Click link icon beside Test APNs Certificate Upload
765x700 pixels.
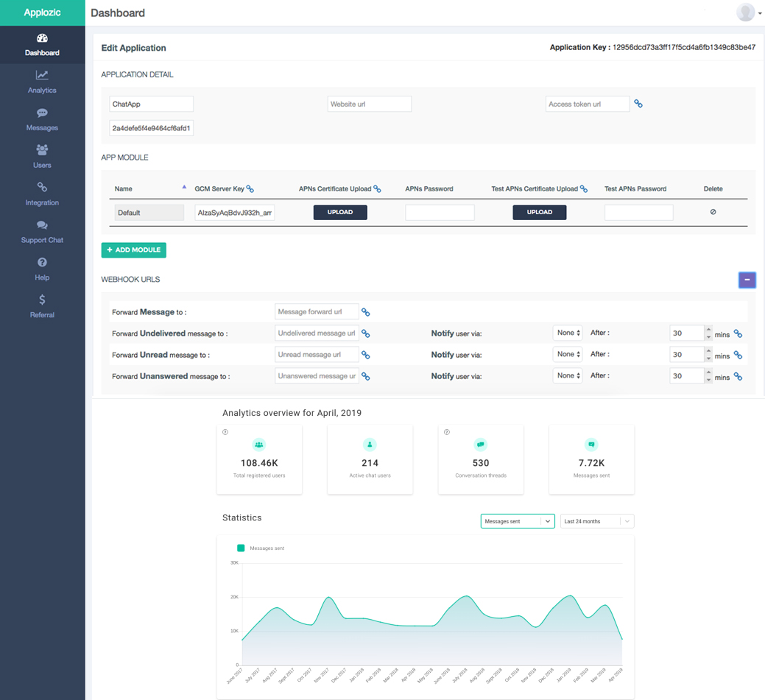(x=584, y=188)
